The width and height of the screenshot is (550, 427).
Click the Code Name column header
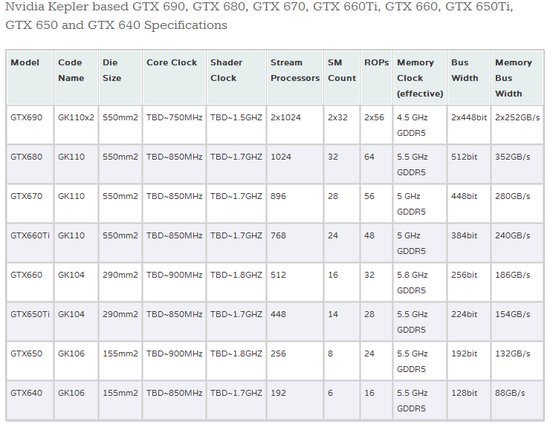pos(76,78)
